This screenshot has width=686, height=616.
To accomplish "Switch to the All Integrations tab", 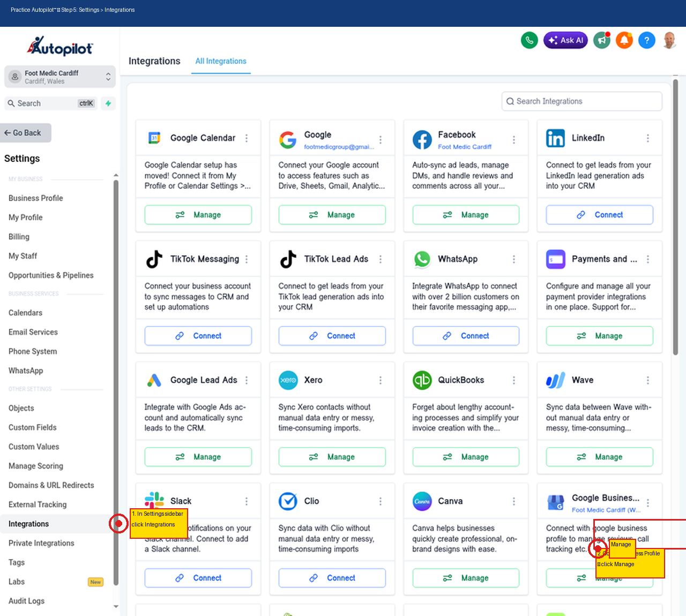I will 221,61.
